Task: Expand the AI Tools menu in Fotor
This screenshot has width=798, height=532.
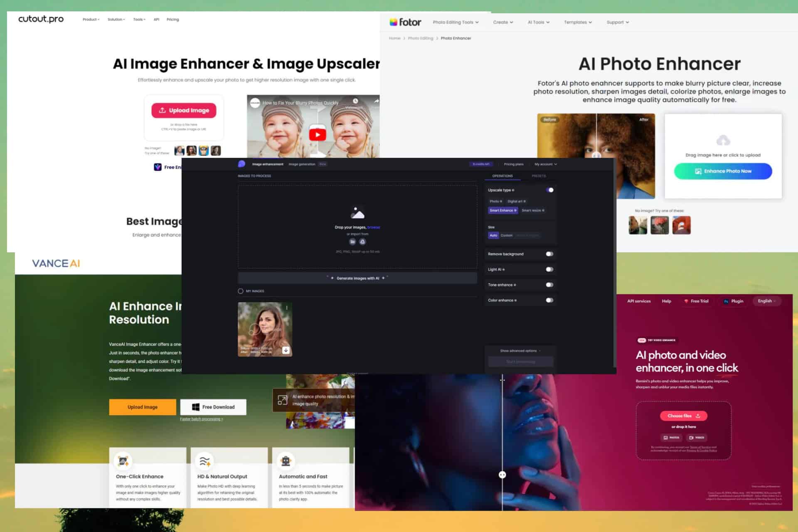Action: 539,22
